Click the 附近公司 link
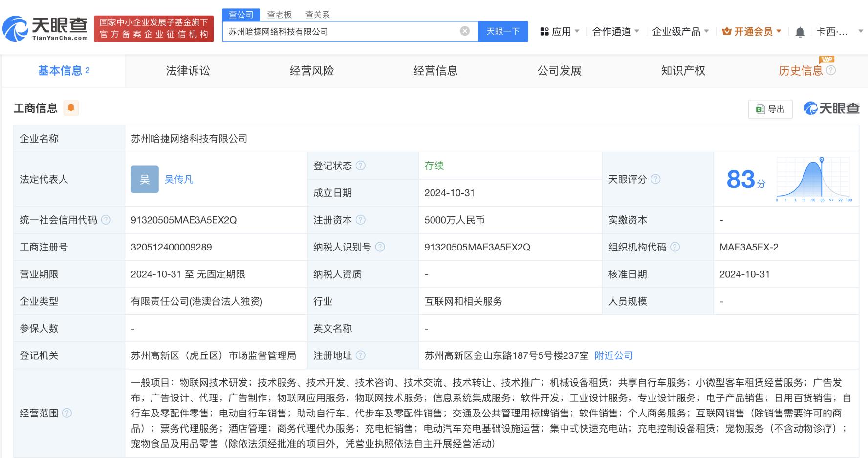The width and height of the screenshot is (868, 458). click(x=613, y=355)
